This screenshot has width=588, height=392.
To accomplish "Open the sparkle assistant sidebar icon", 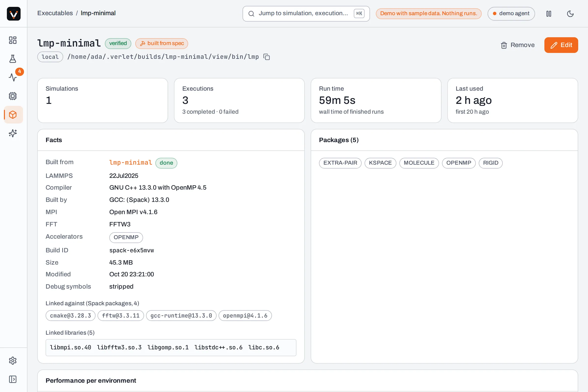I will [13, 133].
